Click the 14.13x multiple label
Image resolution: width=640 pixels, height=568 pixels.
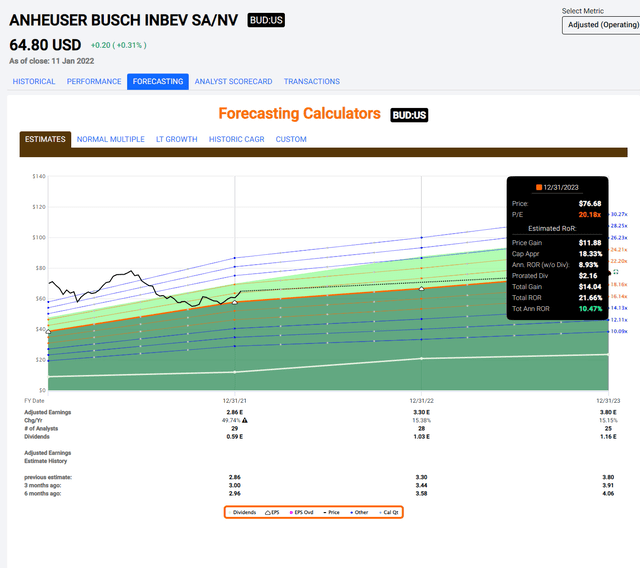click(x=619, y=308)
